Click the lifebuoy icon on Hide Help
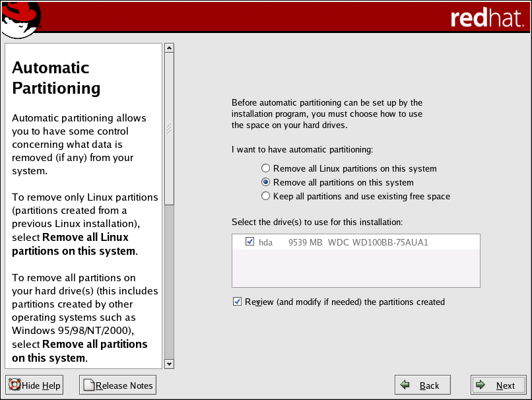The height and width of the screenshot is (400, 532). (15, 385)
